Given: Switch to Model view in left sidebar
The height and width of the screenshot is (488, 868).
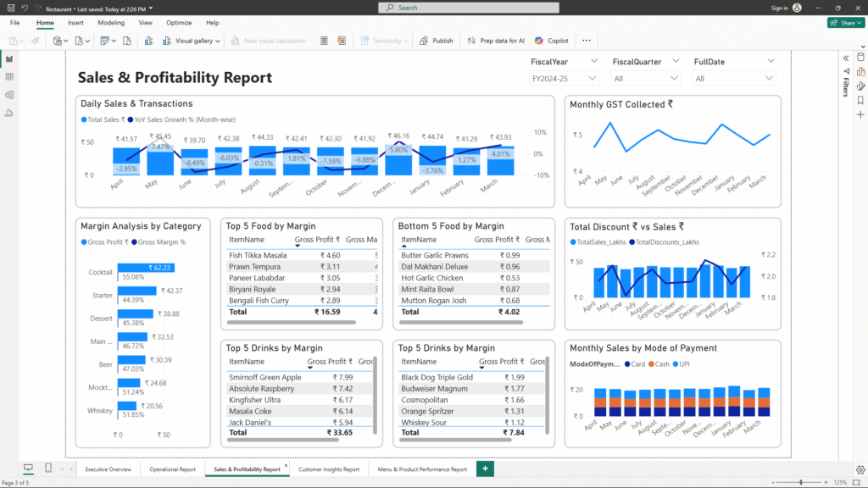Looking at the screenshot, I should click(9, 94).
